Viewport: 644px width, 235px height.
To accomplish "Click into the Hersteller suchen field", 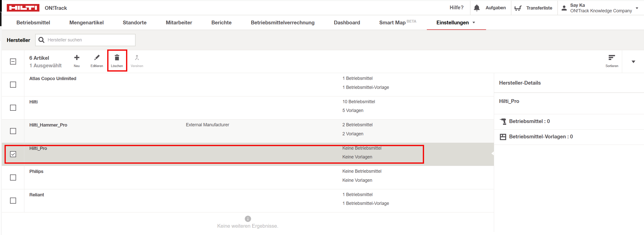I will pos(85,40).
